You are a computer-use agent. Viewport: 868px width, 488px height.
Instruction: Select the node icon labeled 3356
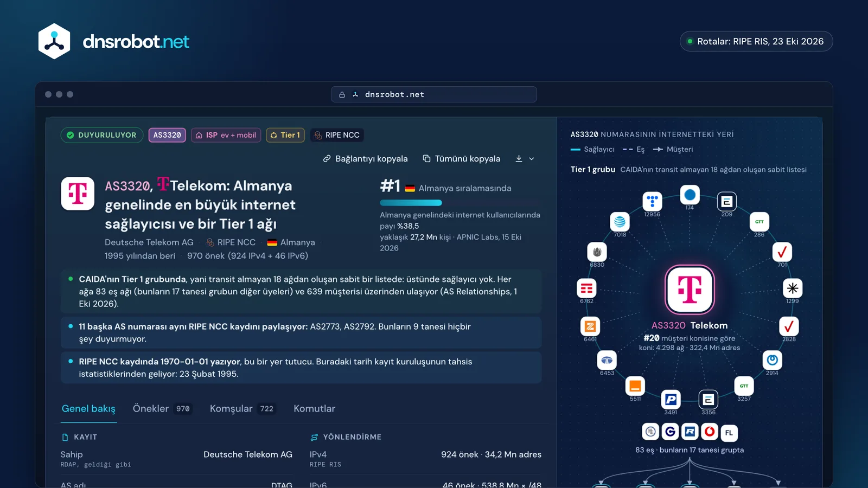708,400
